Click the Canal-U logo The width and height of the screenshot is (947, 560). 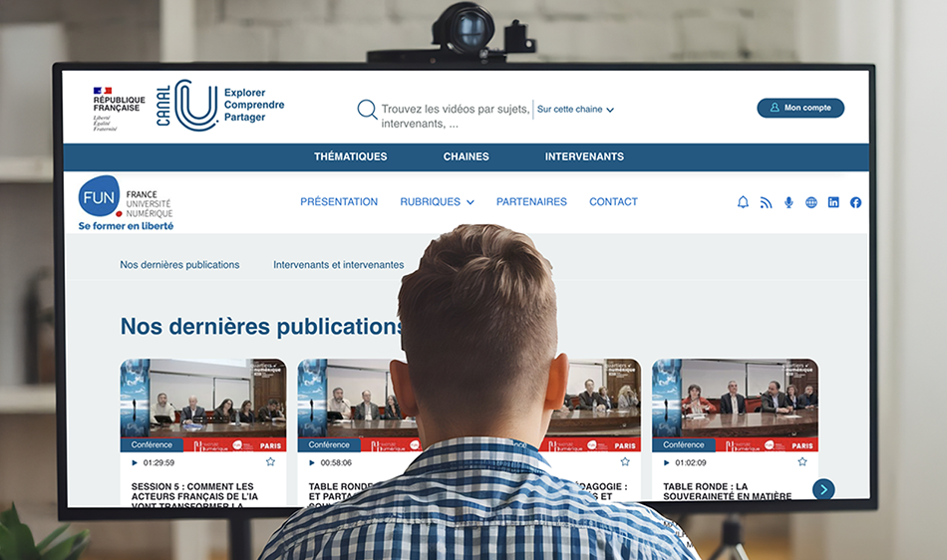coord(195,106)
